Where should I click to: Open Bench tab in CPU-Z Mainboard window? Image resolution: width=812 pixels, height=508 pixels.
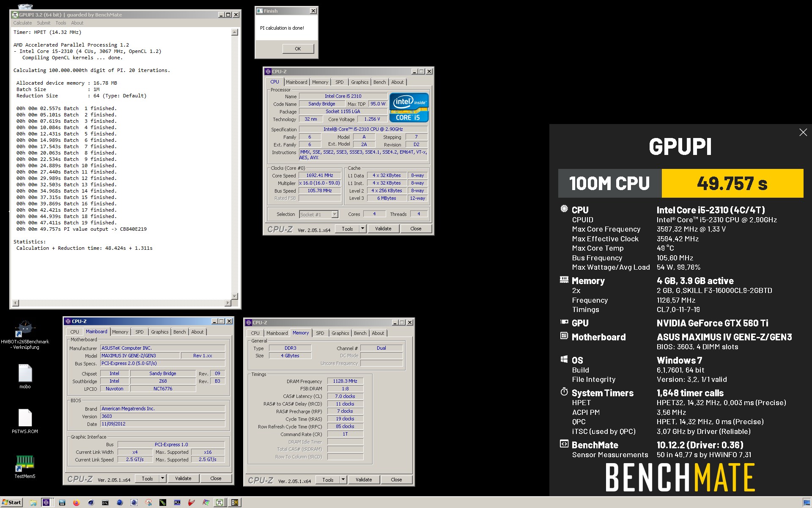pyautogui.click(x=180, y=332)
